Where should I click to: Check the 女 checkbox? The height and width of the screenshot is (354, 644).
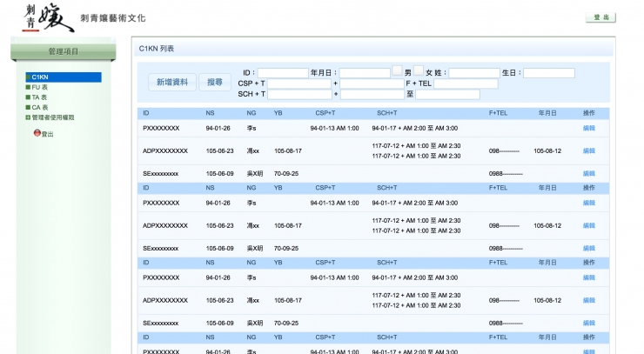pyautogui.click(x=419, y=71)
